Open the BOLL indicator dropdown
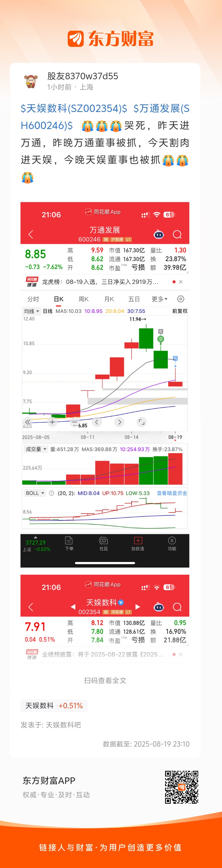The width and height of the screenshot is (222, 868). [x=35, y=493]
